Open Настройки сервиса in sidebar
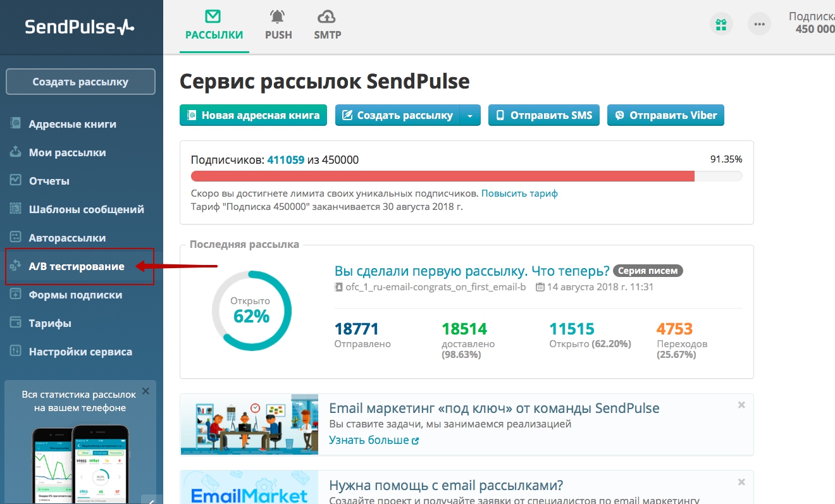Screen dimensions: 835x504 tap(80, 352)
